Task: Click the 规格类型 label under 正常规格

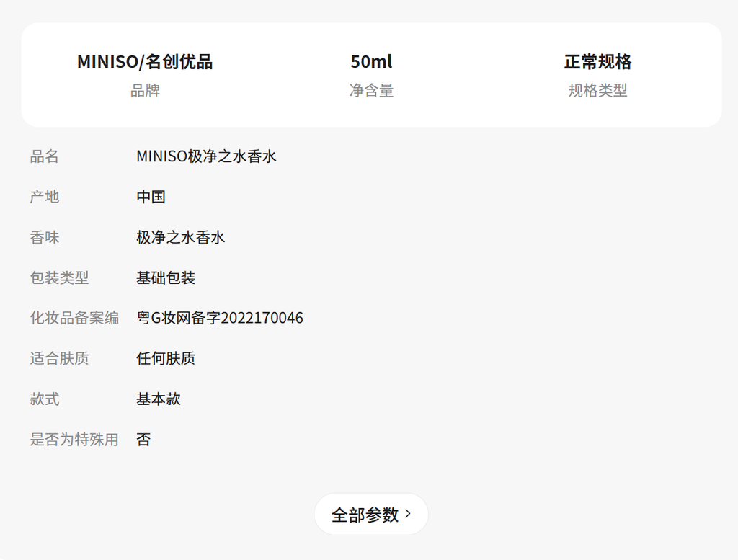Action: click(597, 91)
